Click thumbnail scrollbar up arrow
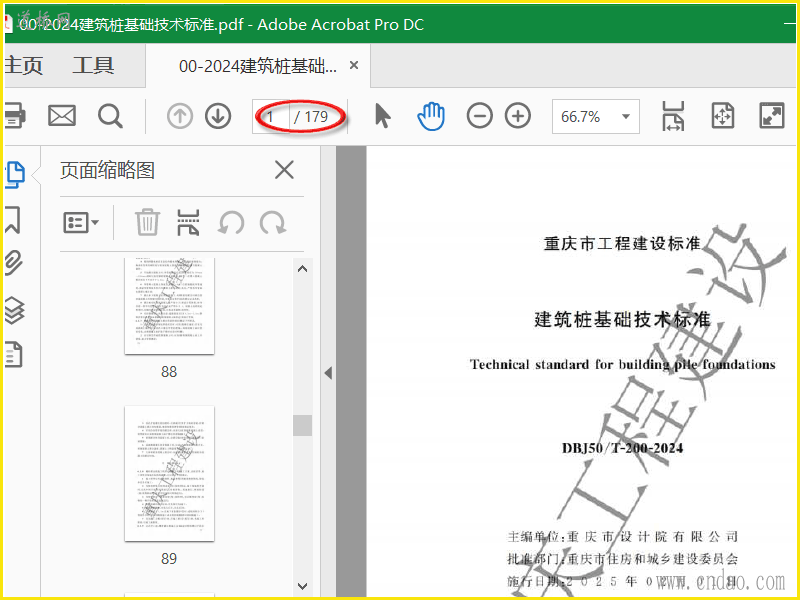Viewport: 800px width, 600px height. pos(302,269)
